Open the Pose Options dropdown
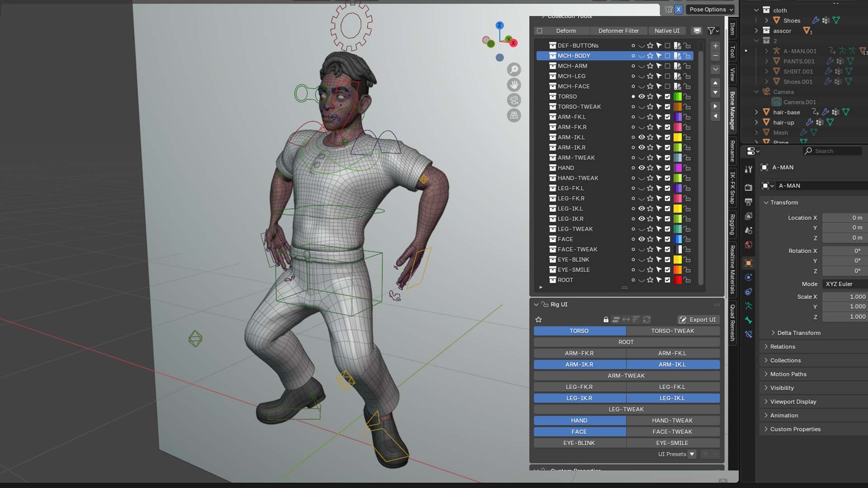The height and width of the screenshot is (488, 868). 711,9
